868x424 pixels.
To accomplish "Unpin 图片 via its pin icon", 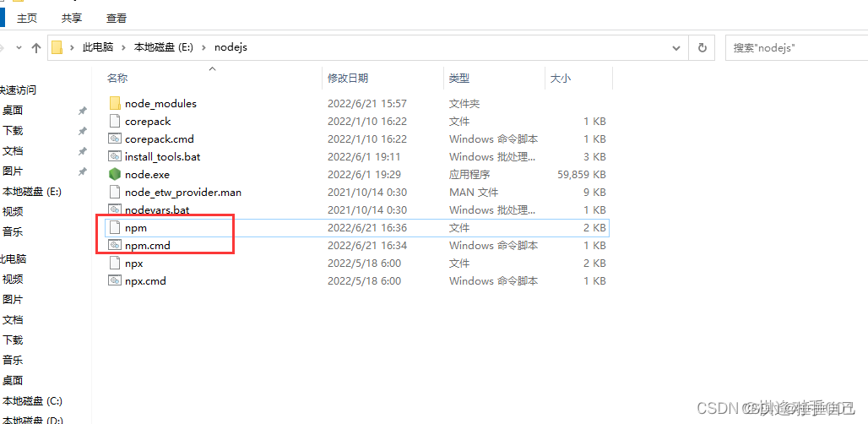I will tap(82, 171).
